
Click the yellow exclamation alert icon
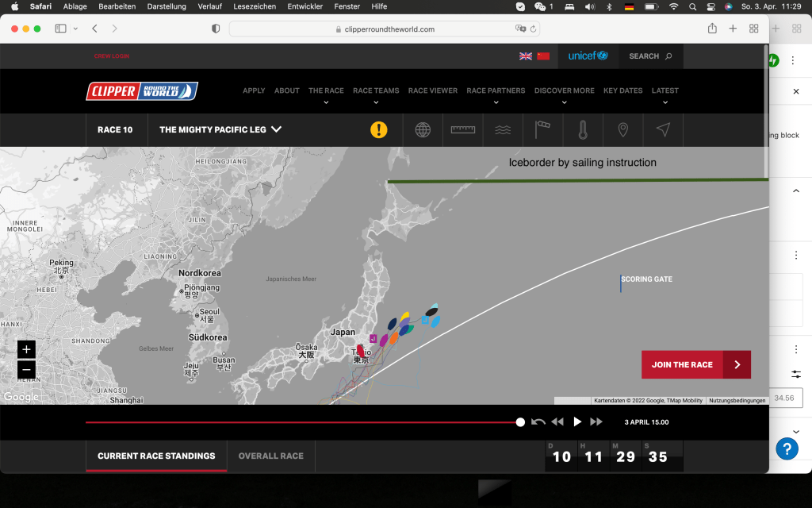(x=379, y=129)
